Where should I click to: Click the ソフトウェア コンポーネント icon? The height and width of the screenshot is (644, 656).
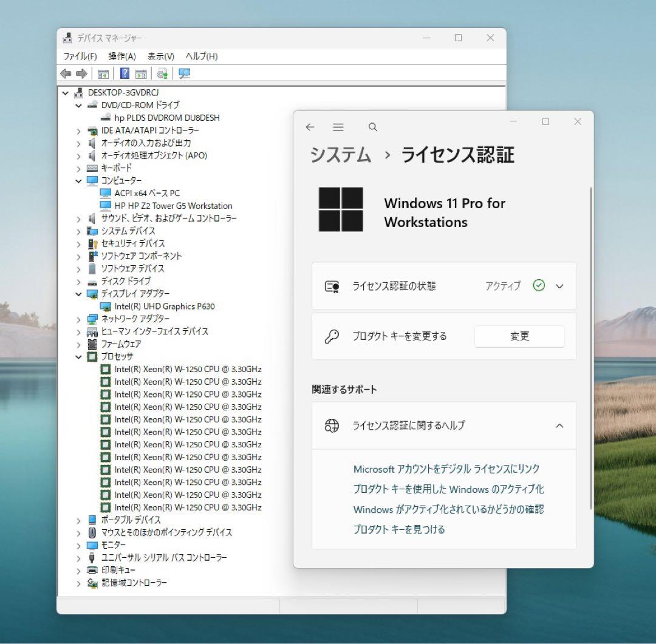coord(92,256)
